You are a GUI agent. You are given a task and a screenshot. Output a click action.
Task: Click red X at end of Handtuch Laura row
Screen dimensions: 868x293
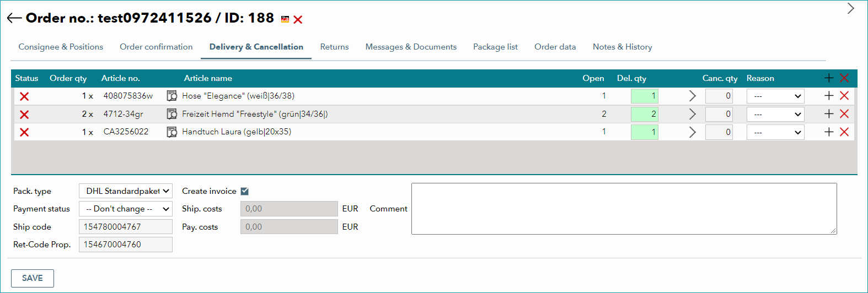coord(844,132)
